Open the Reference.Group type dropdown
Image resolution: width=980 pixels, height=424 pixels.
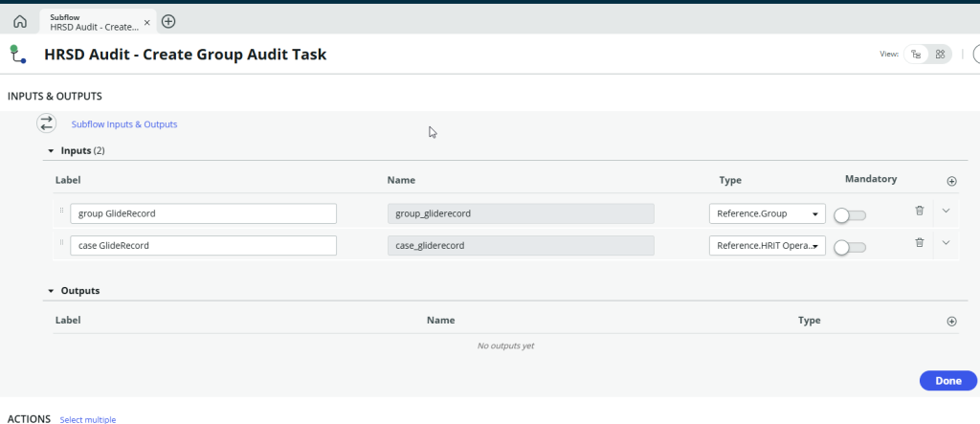(767, 214)
